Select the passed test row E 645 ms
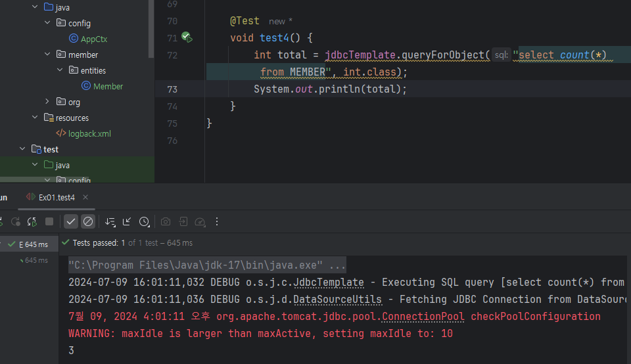This screenshot has height=364, width=631. [x=29, y=244]
